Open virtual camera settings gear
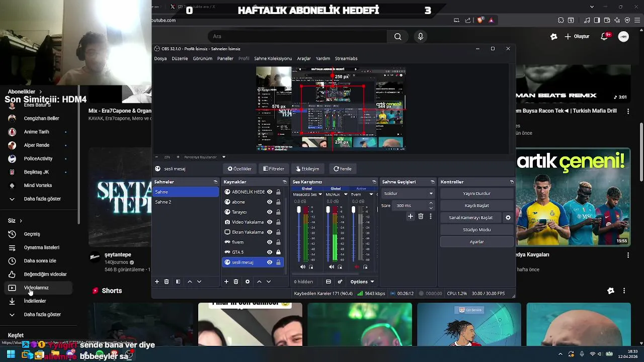The width and height of the screenshot is (644, 362). click(x=508, y=218)
